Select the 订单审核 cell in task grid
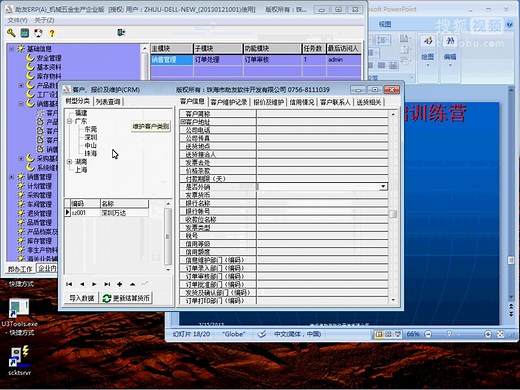This screenshot has width=520, height=390. (272, 60)
